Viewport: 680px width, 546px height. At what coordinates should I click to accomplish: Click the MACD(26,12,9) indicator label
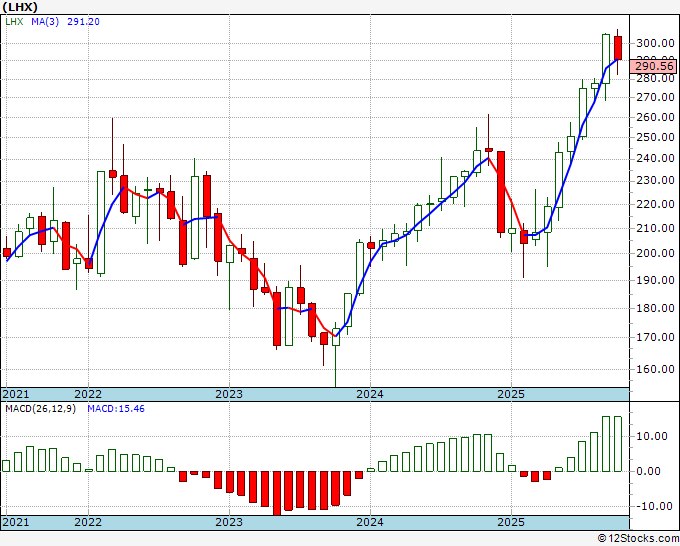click(x=40, y=409)
